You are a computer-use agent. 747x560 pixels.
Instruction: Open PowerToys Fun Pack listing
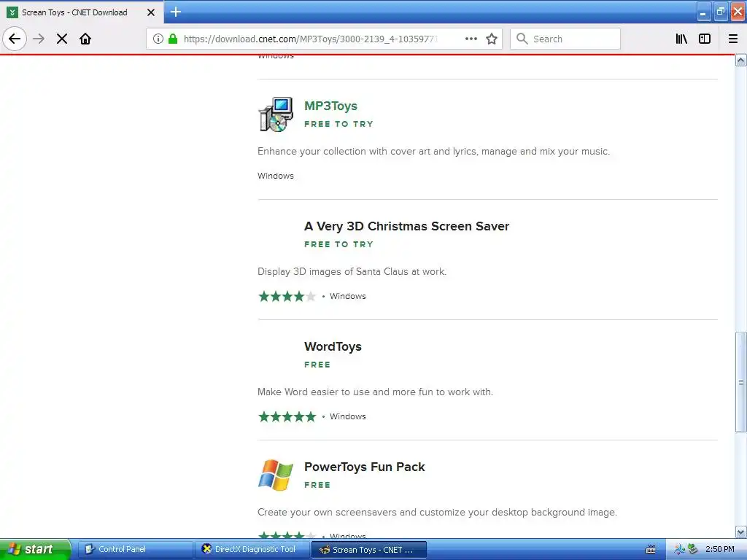point(365,467)
